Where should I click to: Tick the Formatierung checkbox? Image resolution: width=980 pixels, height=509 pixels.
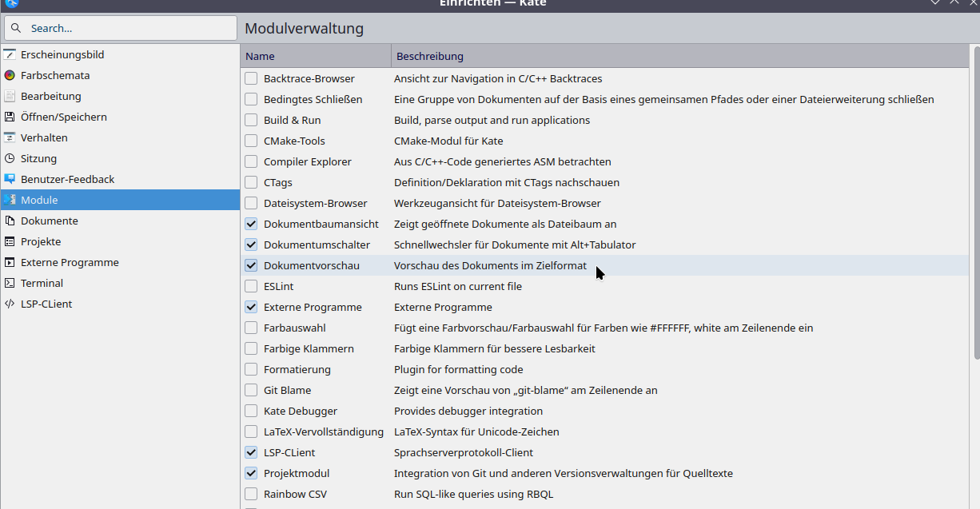(x=251, y=369)
